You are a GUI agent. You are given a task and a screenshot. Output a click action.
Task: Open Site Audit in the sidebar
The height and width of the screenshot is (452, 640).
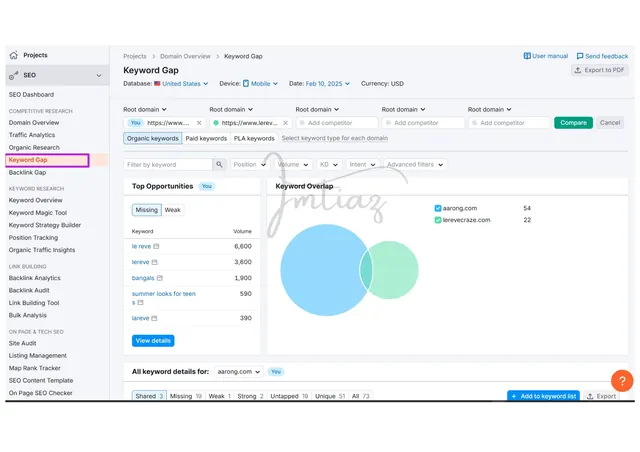click(x=22, y=343)
